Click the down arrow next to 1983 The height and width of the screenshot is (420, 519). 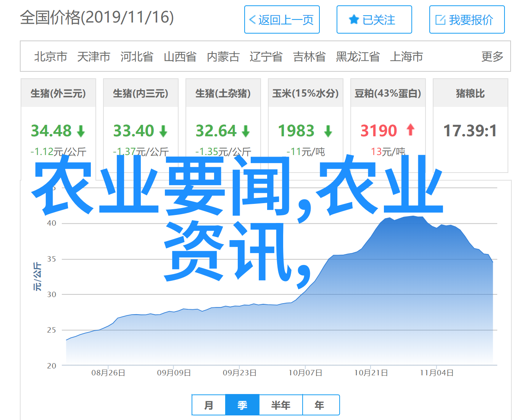[x=328, y=131]
